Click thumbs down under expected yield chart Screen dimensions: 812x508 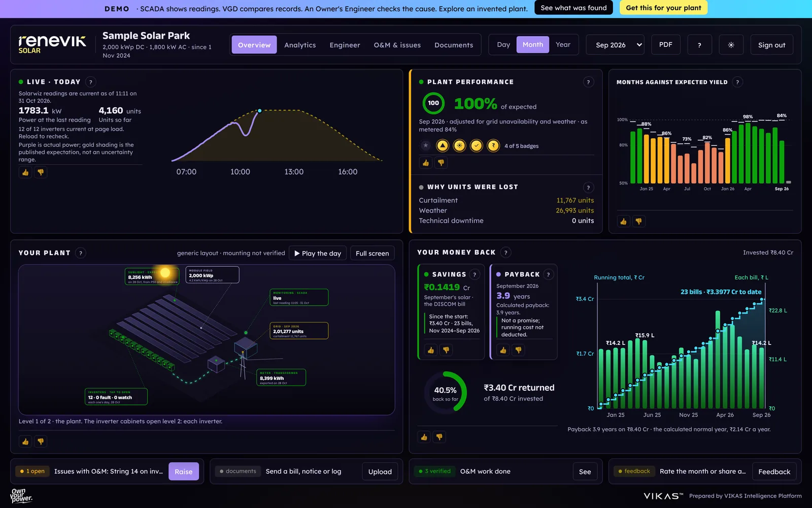(638, 221)
